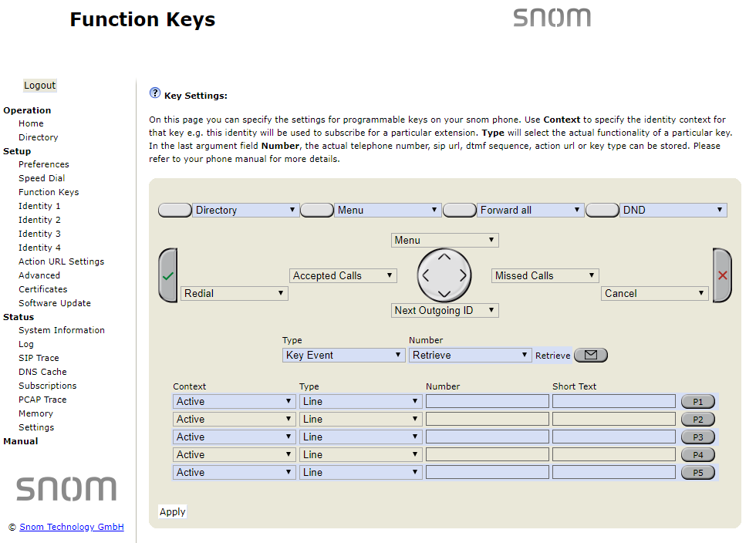Click the Snom Technology GmbH link
This screenshot has width=756, height=543.
72,528
